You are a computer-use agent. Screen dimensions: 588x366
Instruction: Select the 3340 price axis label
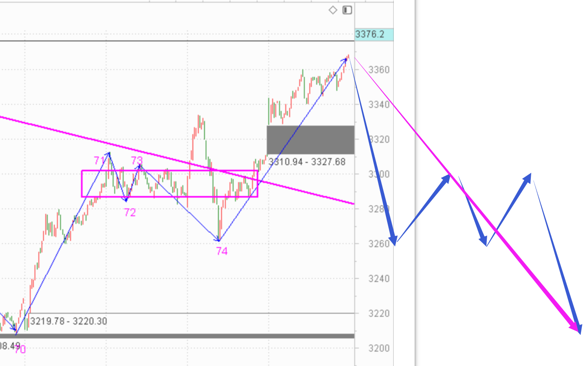coord(379,105)
